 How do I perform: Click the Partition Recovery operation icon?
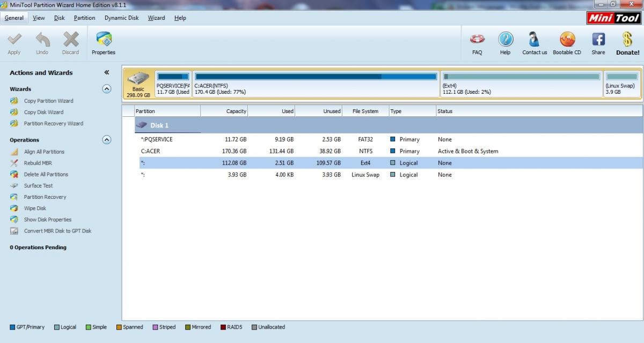14,197
